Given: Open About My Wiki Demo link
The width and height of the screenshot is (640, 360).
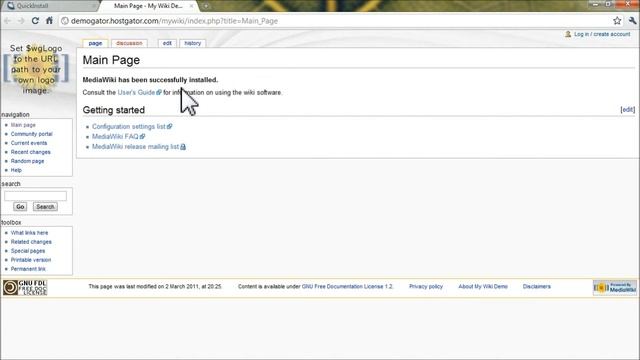Looking at the screenshot, I should (483, 287).
